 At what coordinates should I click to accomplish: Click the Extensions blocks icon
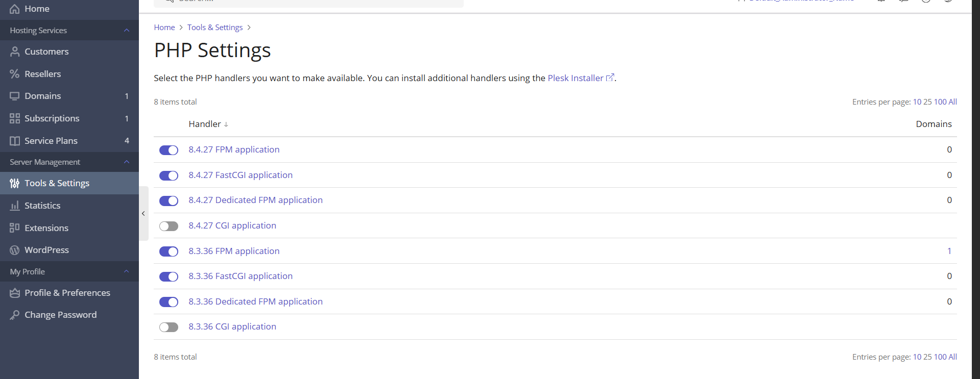[15, 228]
